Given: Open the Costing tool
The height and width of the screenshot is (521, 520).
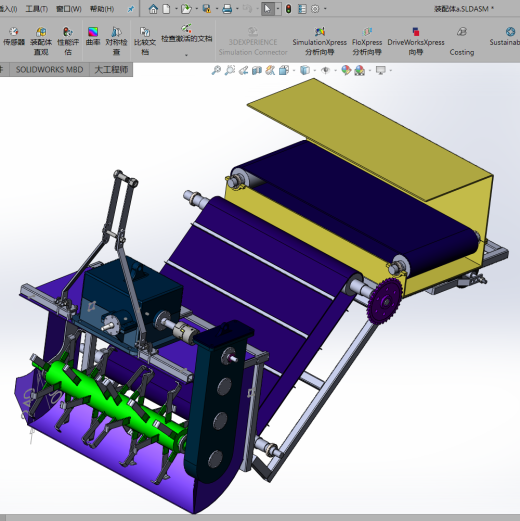Looking at the screenshot, I should click(462, 41).
